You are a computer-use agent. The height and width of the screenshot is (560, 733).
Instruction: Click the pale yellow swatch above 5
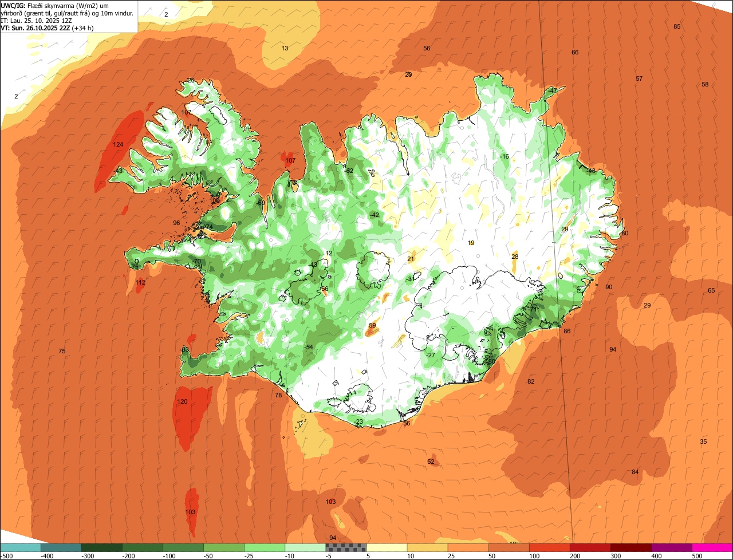click(387, 548)
